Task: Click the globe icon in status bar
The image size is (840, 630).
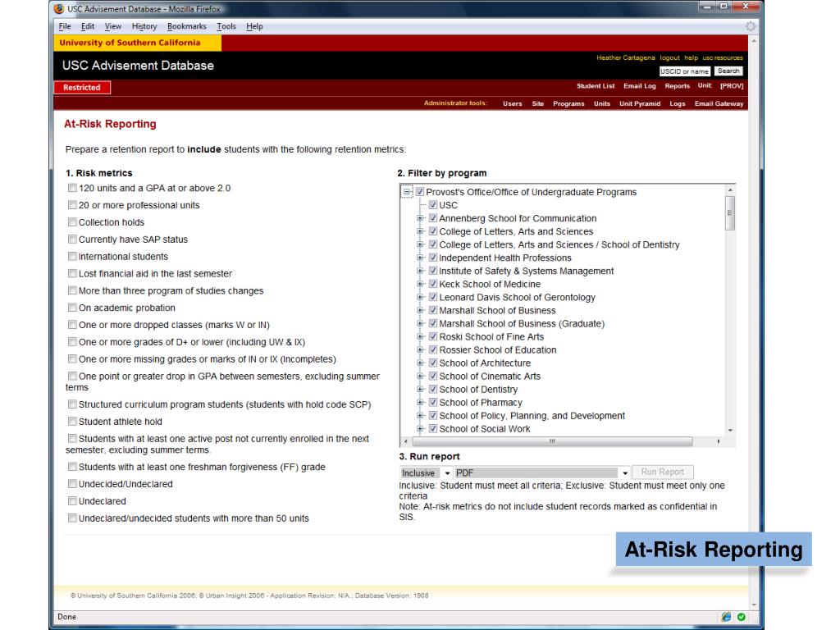Action: coord(726,617)
